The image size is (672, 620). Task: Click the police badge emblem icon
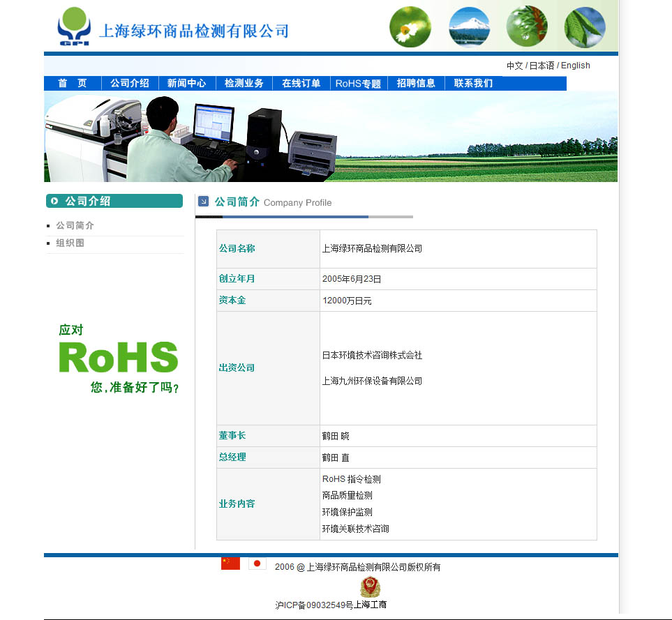pos(370,587)
